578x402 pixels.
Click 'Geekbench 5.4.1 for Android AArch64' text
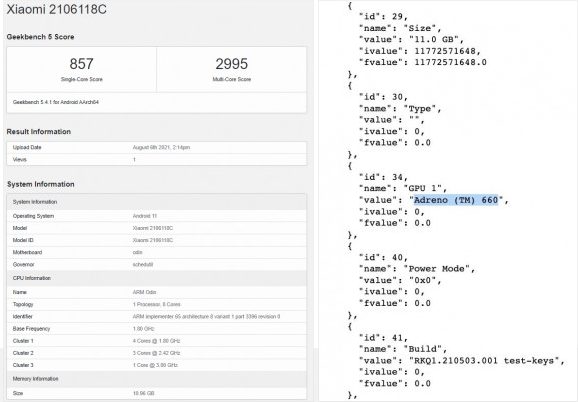point(56,102)
